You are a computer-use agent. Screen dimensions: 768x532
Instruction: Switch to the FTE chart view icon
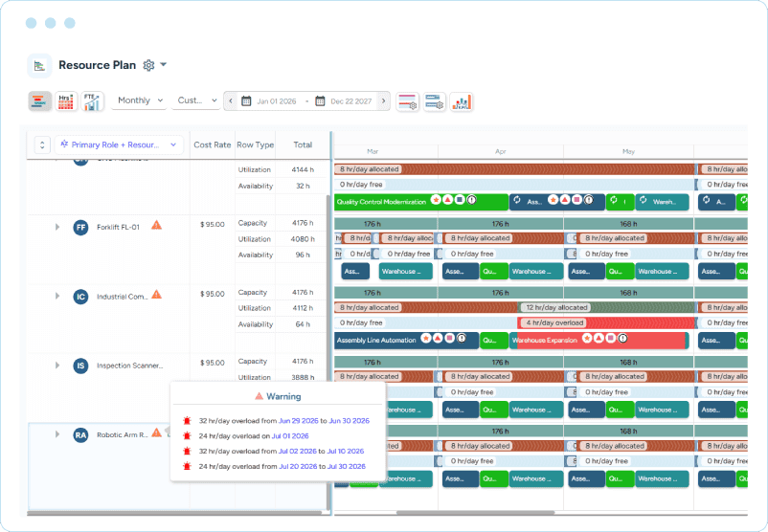point(92,101)
